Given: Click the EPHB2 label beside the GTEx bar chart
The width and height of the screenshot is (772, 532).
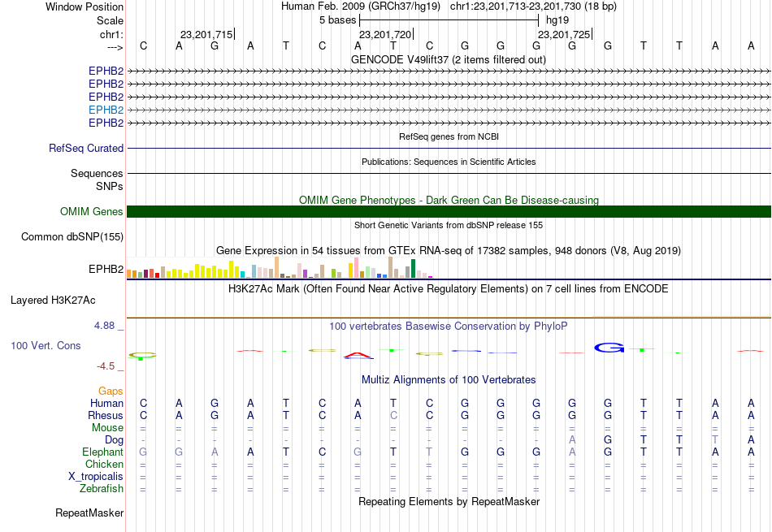Looking at the screenshot, I should (x=106, y=269).
